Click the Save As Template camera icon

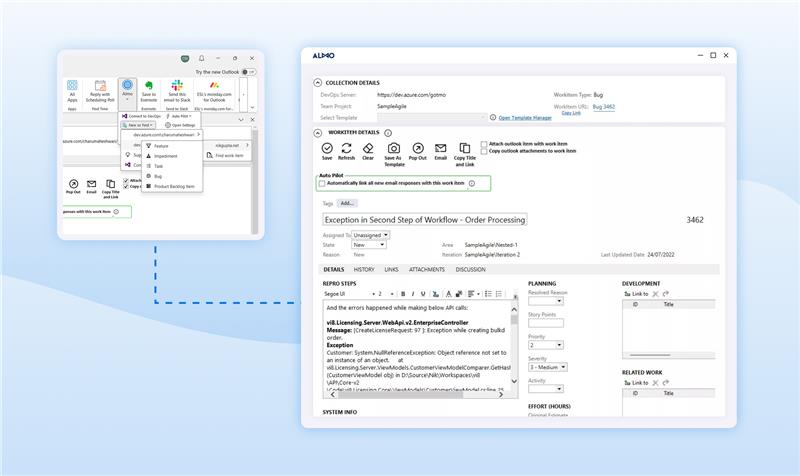point(394,148)
